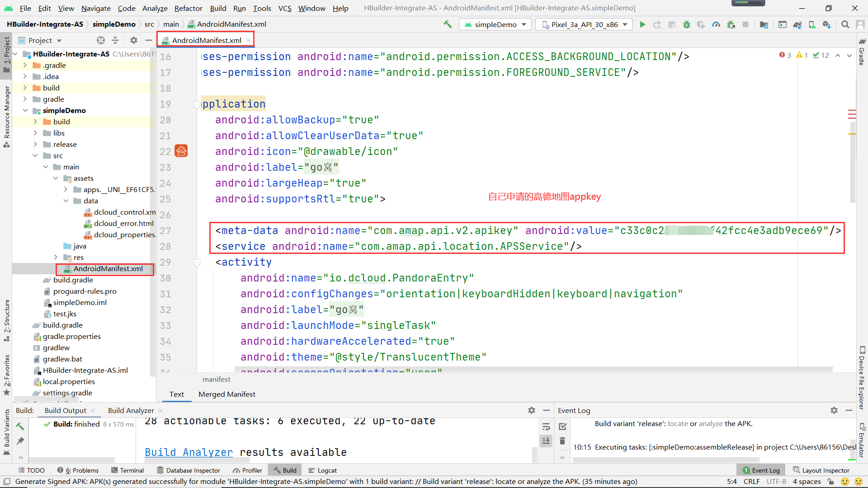Click the red error stripe marker on the editor scrollbar

click(x=852, y=114)
